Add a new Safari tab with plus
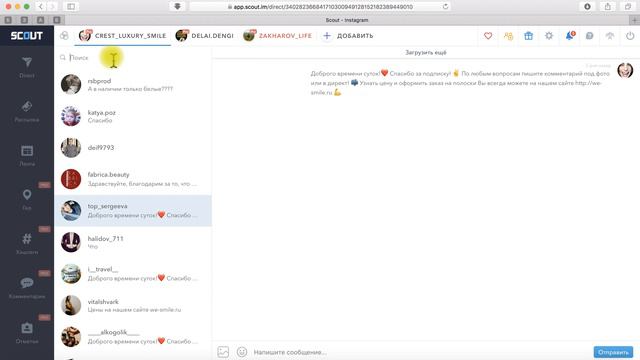 634,20
